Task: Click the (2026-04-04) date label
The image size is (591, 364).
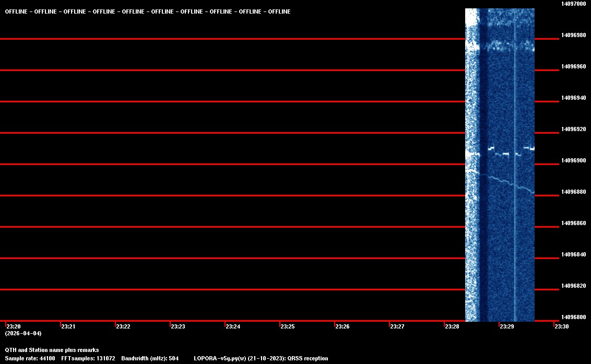Action: coord(23,333)
